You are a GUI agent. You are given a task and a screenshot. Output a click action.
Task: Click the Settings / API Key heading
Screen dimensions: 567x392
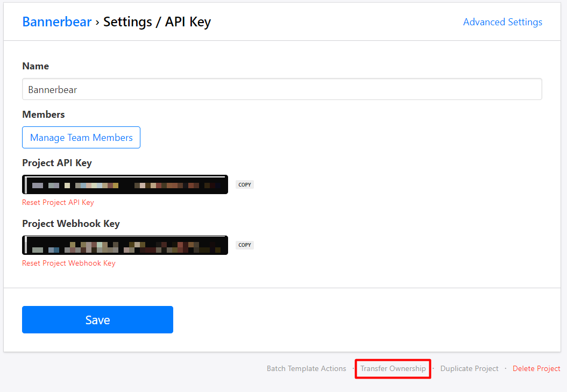[157, 22]
